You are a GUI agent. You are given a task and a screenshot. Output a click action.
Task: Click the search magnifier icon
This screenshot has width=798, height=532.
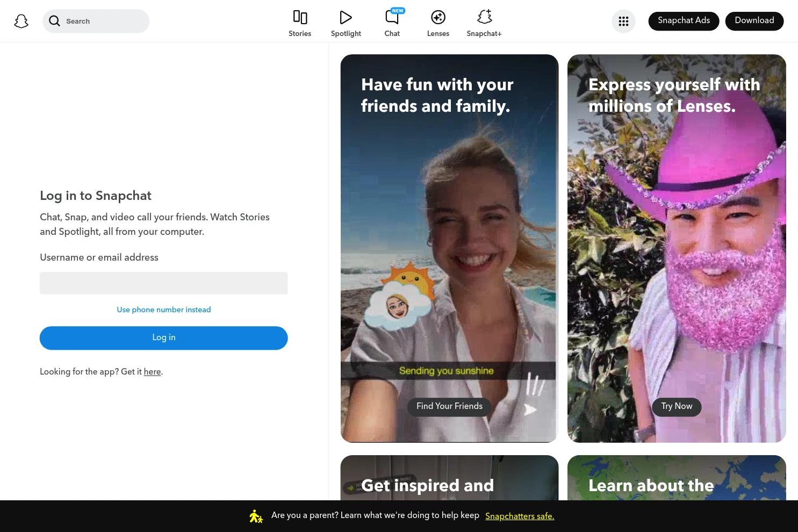pyautogui.click(x=54, y=21)
